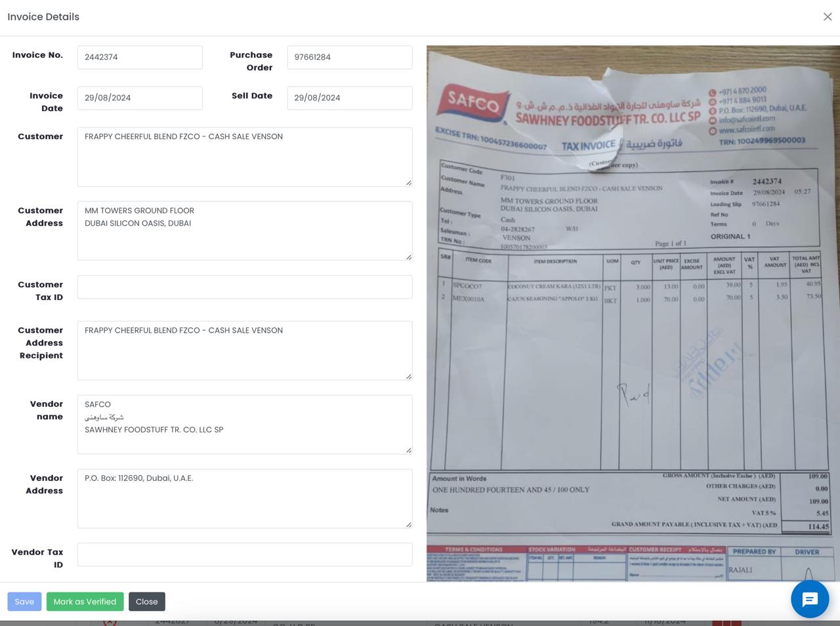Click into the Customer Address text area
The image size is (840, 626).
pyautogui.click(x=245, y=231)
